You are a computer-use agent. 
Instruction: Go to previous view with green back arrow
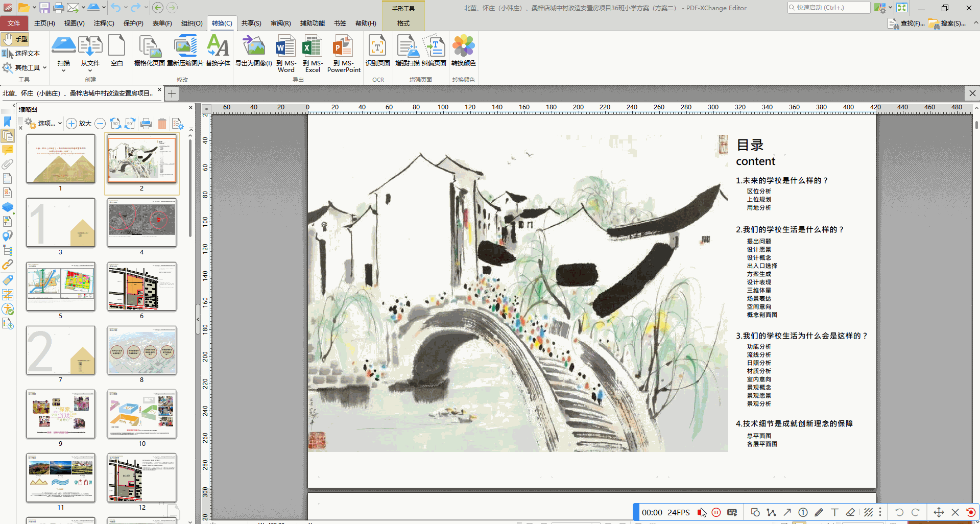click(x=158, y=8)
